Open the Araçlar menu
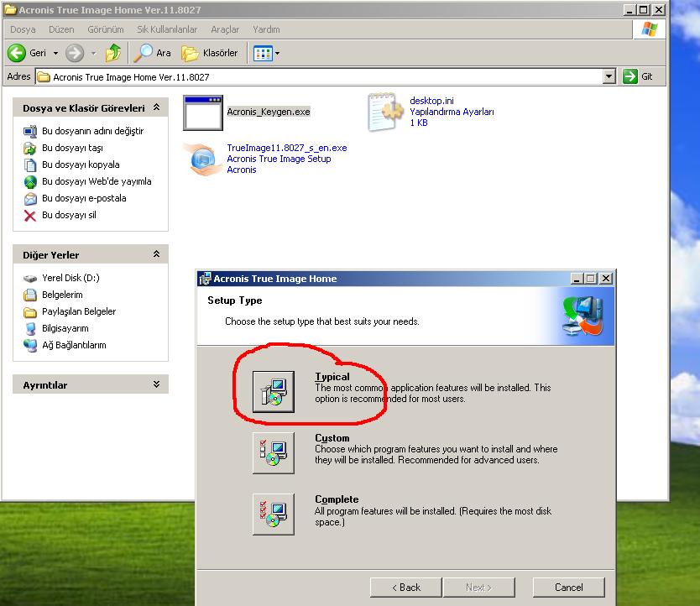This screenshot has width=700, height=606. pyautogui.click(x=225, y=29)
